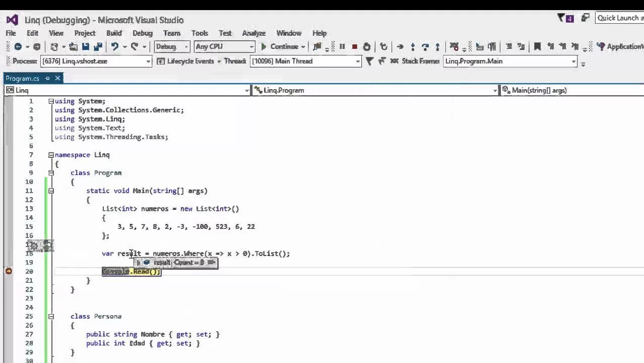This screenshot has width=644, height=363.
Task: Stop debugging with the red square icon
Action: [x=354, y=46]
